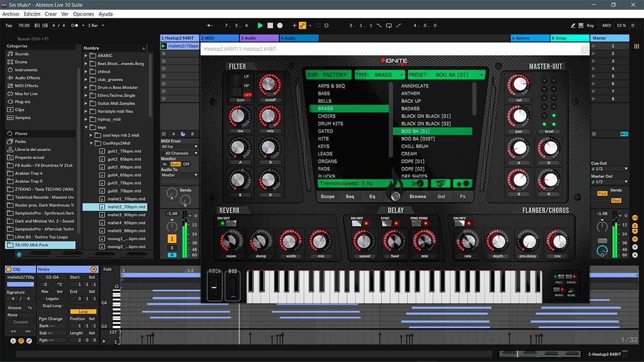The height and width of the screenshot is (362, 644).
Task: Switch to the Eq tab in Heatup2
Action: click(372, 196)
